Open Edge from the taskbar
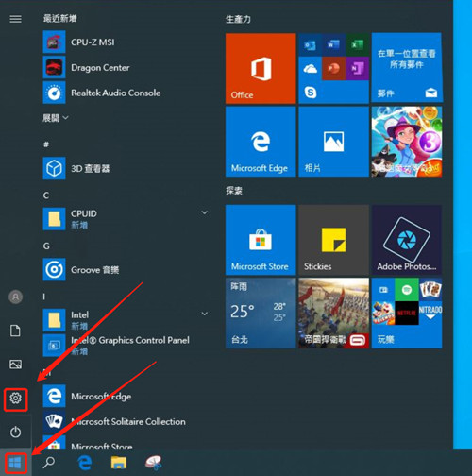The height and width of the screenshot is (476, 472). pyautogui.click(x=84, y=463)
